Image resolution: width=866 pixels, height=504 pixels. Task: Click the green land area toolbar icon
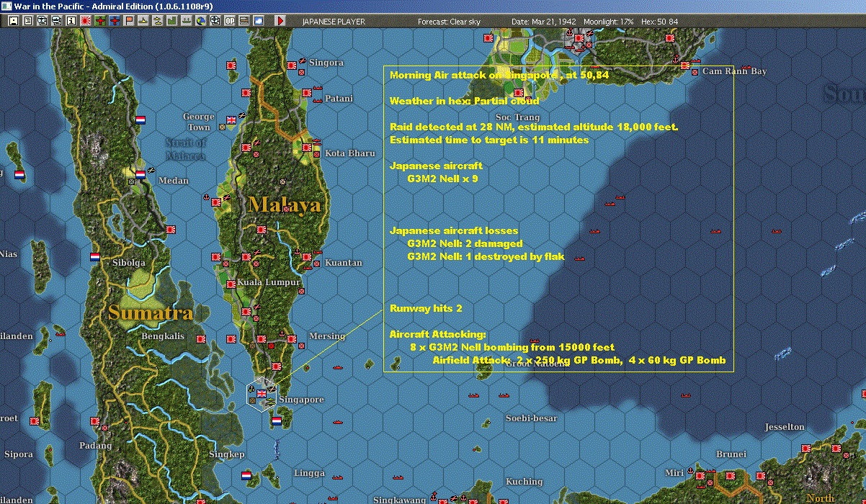tap(172, 21)
